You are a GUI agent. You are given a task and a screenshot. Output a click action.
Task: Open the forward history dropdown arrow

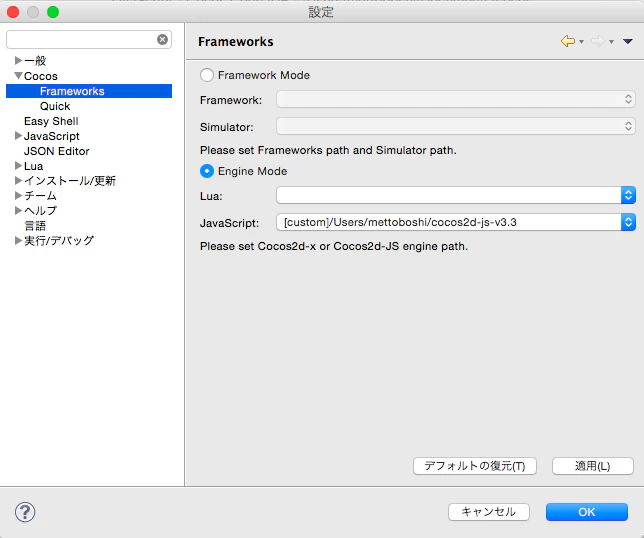point(611,41)
